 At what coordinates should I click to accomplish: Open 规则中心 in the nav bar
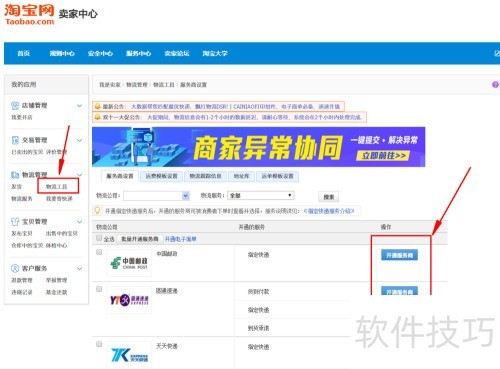click(62, 53)
